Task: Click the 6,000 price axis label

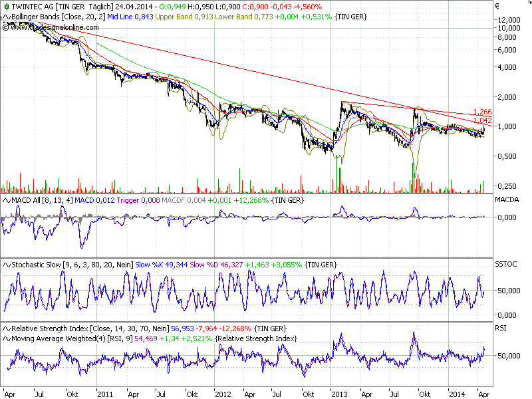Action: coord(507,51)
